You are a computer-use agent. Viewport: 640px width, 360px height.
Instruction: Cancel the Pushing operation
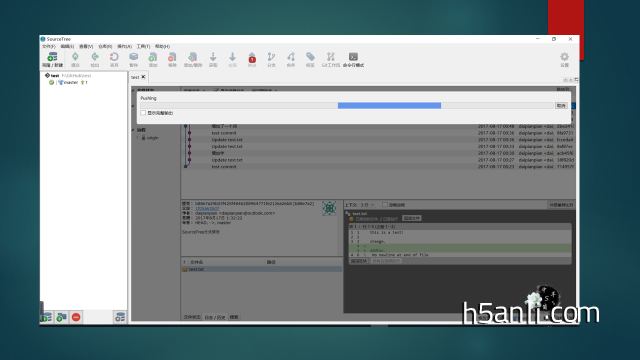561,106
